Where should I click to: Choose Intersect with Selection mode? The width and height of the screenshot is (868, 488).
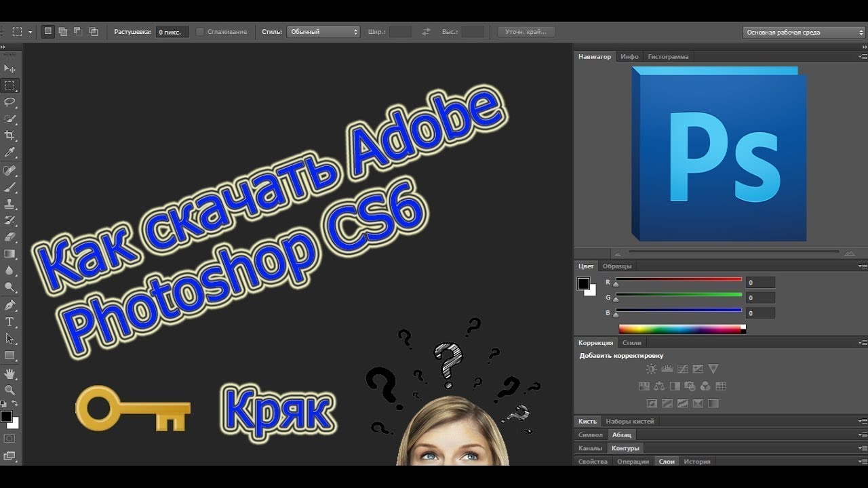click(x=94, y=31)
